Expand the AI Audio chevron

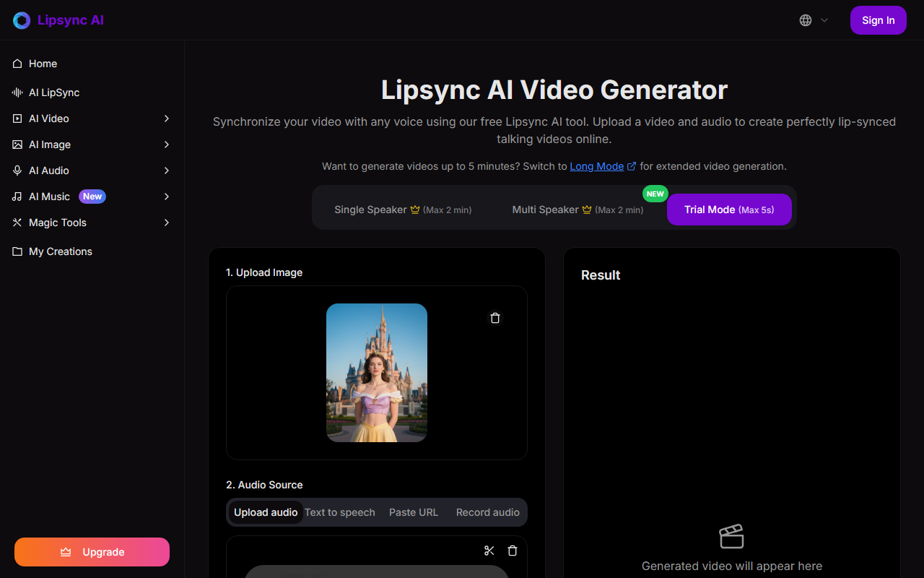click(x=167, y=171)
